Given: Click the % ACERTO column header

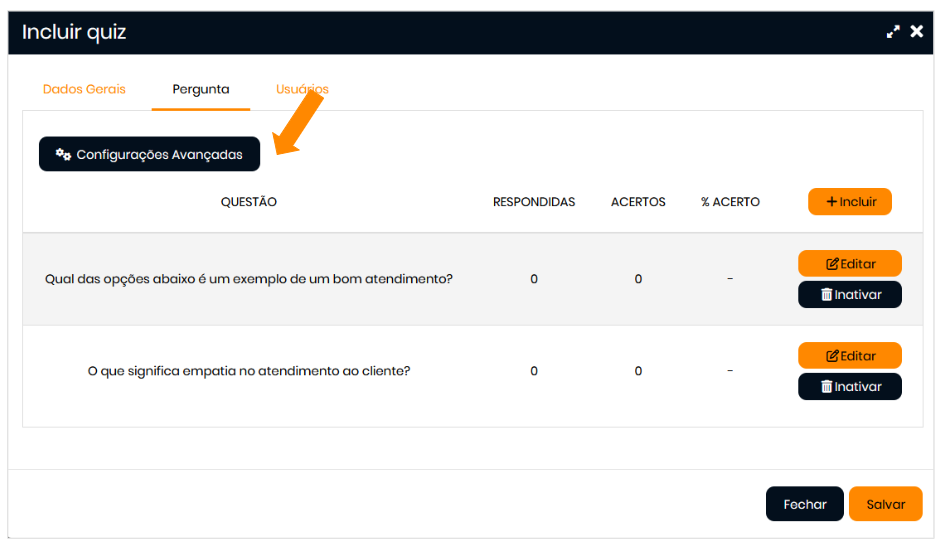Looking at the screenshot, I should (730, 202).
